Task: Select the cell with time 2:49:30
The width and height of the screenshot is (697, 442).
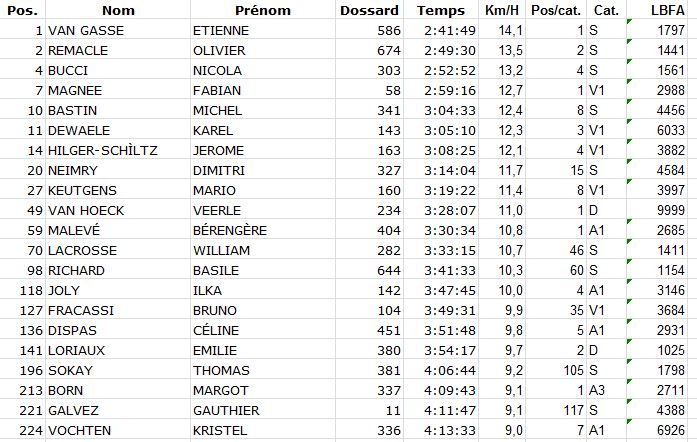Action: 441,50
